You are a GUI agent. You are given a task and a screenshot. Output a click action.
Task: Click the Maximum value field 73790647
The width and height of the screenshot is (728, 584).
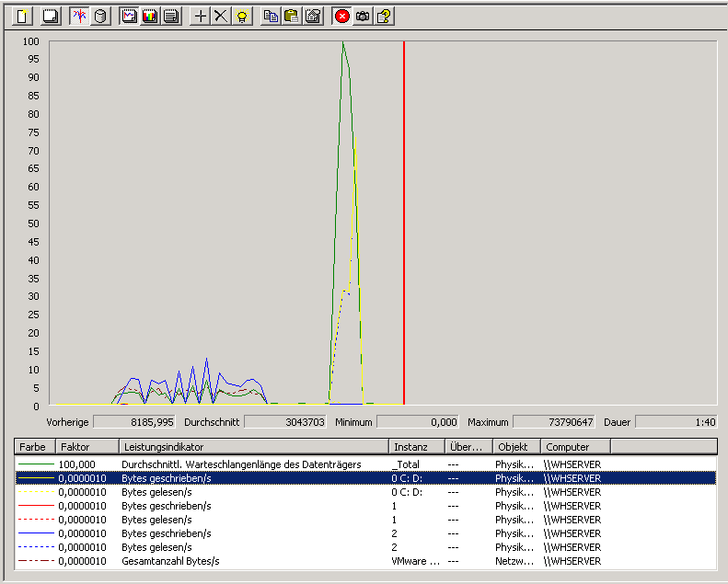554,422
